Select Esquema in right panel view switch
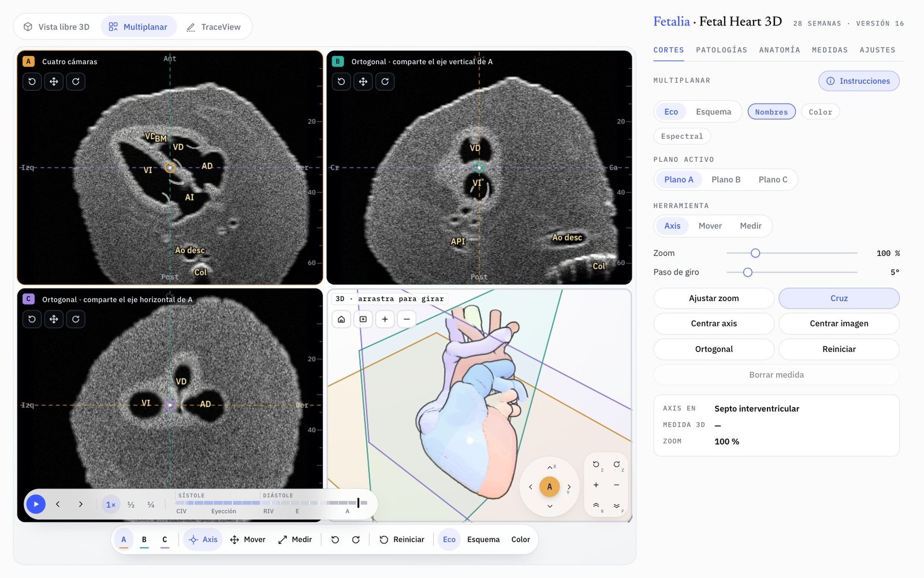This screenshot has height=578, width=924. tap(713, 112)
